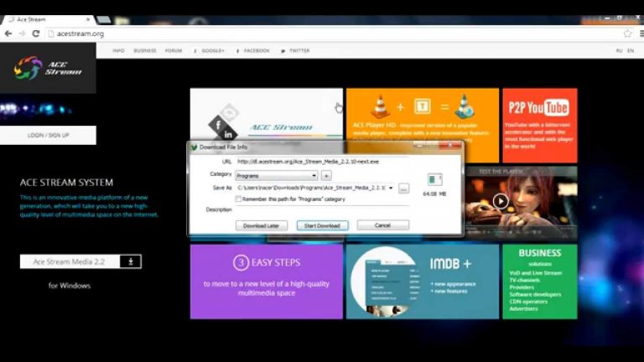The width and height of the screenshot is (644, 362).
Task: Bookmark this page with the star icon
Action: point(627,34)
